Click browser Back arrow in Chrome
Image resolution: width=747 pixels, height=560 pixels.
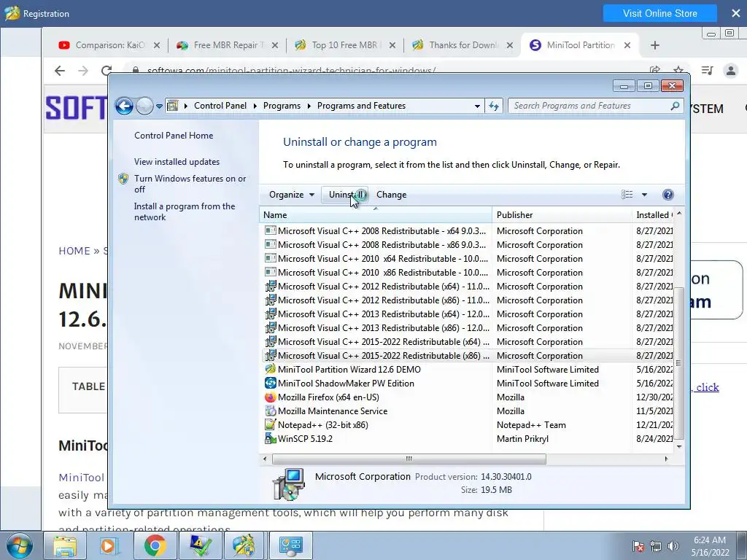(x=60, y=71)
